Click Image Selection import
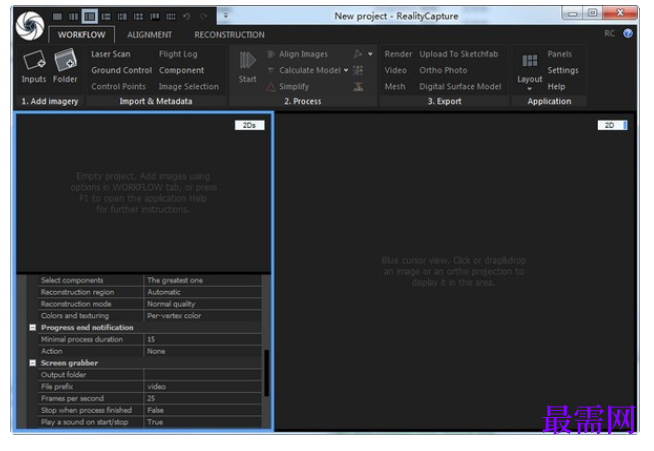The width and height of the screenshot is (654, 451). (x=189, y=86)
